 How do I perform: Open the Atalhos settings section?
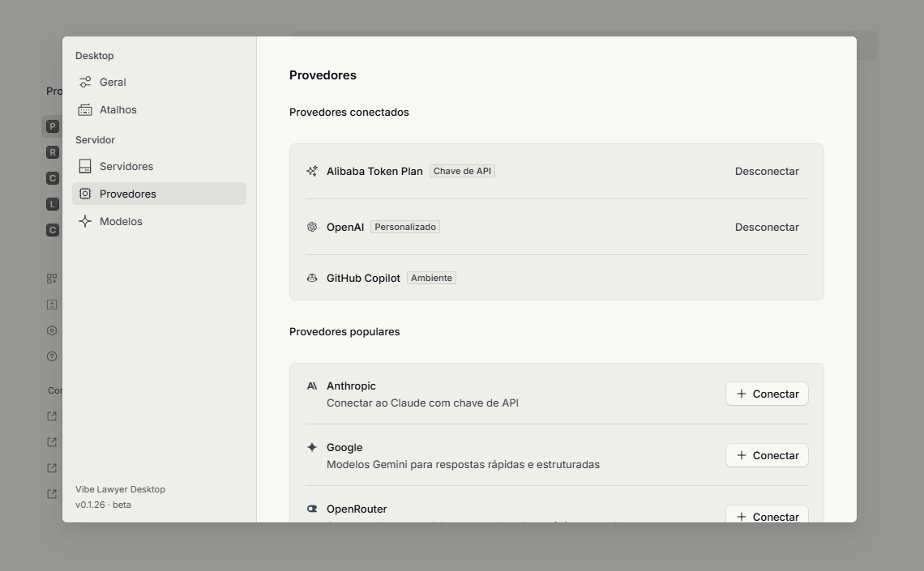pos(159,110)
